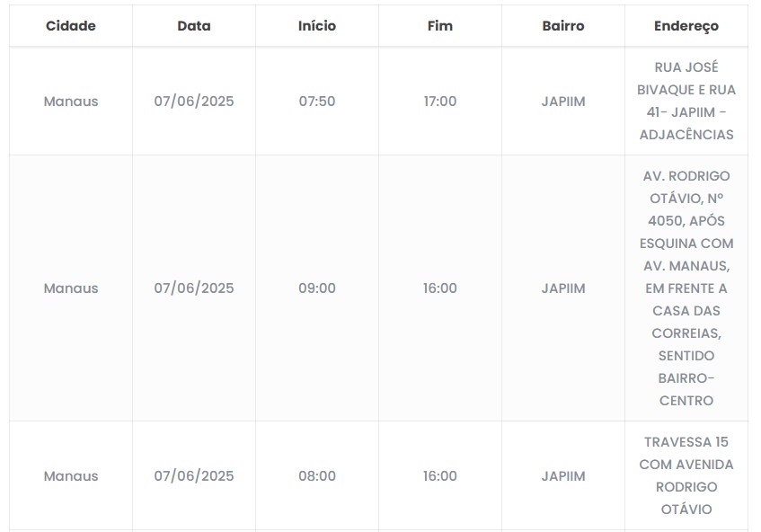
Task: Click the 16:00 end time in the 08:00 row
Action: [x=440, y=476]
